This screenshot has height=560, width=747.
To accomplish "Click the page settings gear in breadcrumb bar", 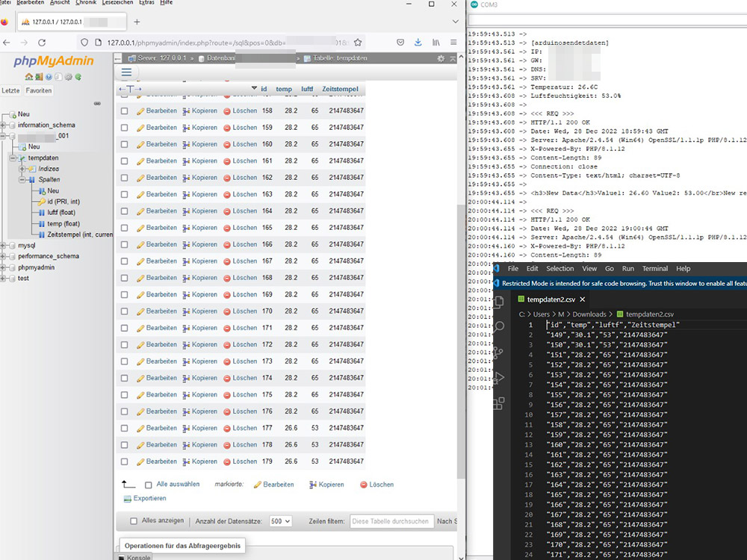I will pos(441,58).
